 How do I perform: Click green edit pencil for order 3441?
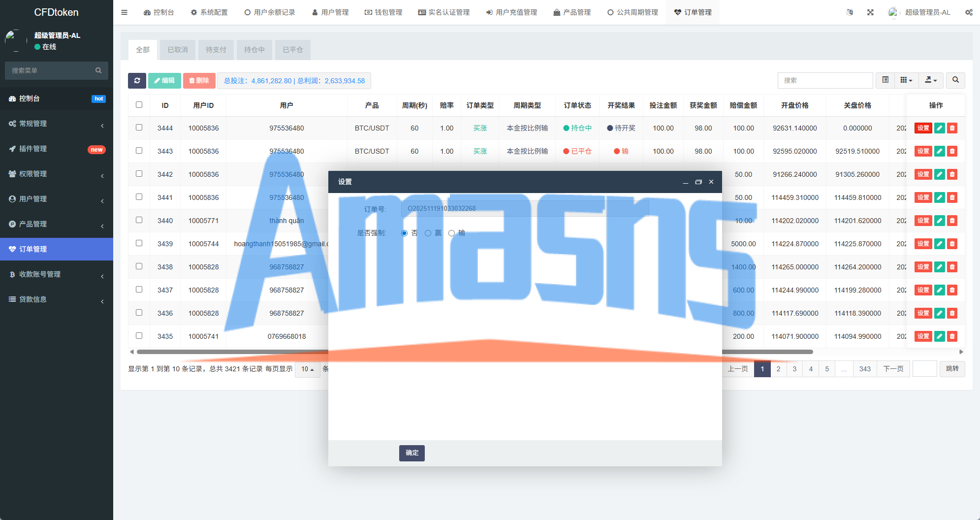pyautogui.click(x=940, y=197)
